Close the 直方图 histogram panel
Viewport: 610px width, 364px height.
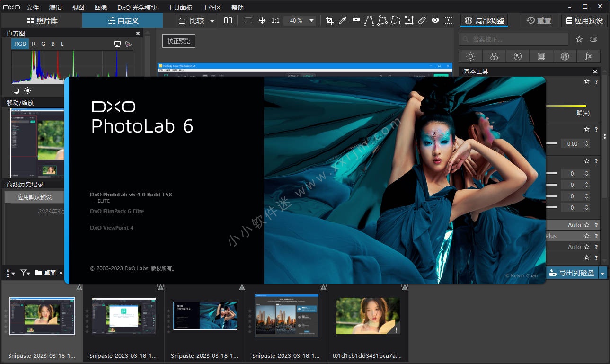138,33
